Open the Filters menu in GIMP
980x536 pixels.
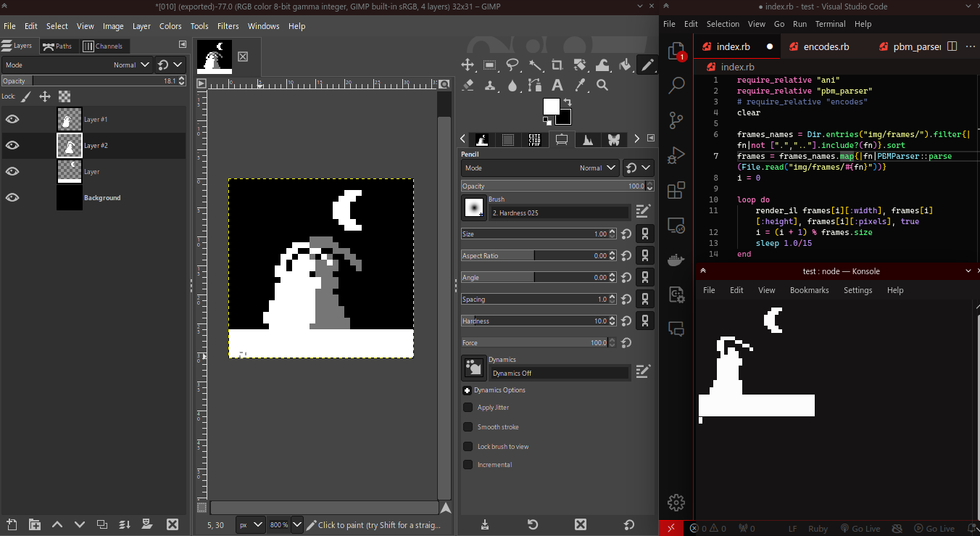coord(228,26)
